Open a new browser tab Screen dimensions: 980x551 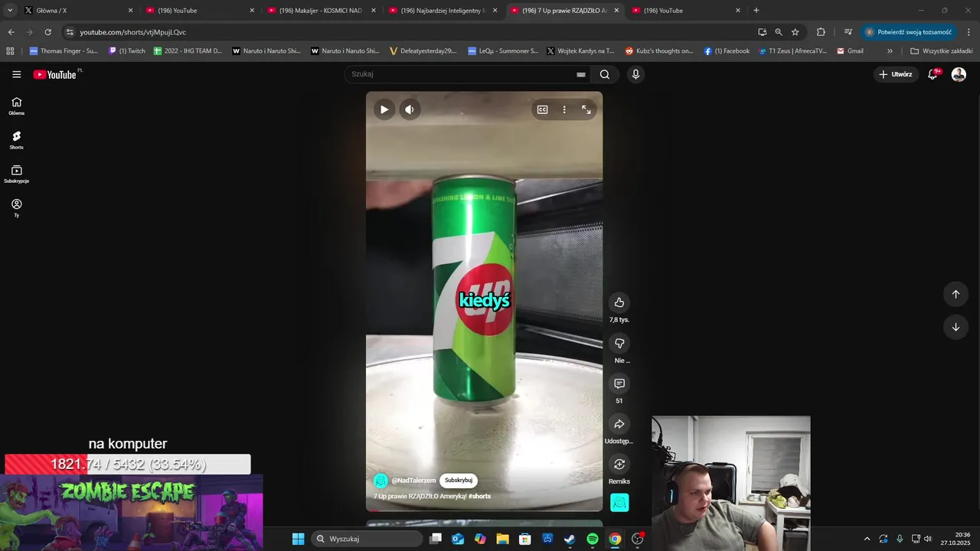[756, 11]
